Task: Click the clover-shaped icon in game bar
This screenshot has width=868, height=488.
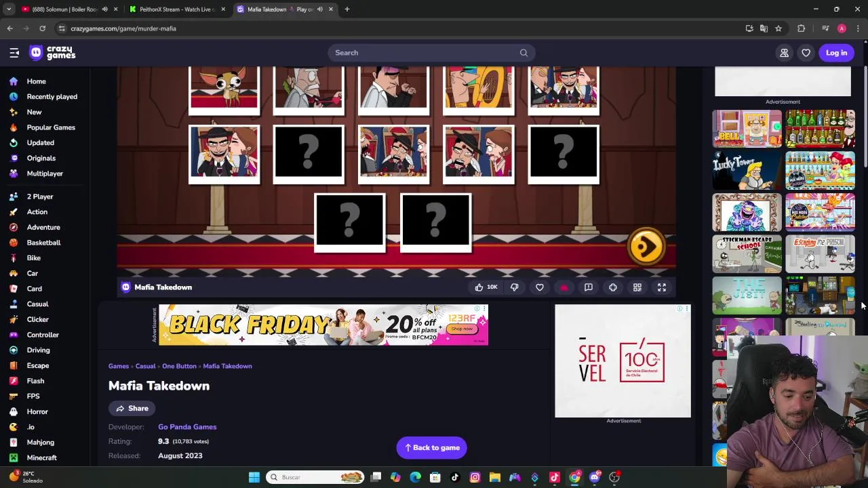Action: (613, 287)
